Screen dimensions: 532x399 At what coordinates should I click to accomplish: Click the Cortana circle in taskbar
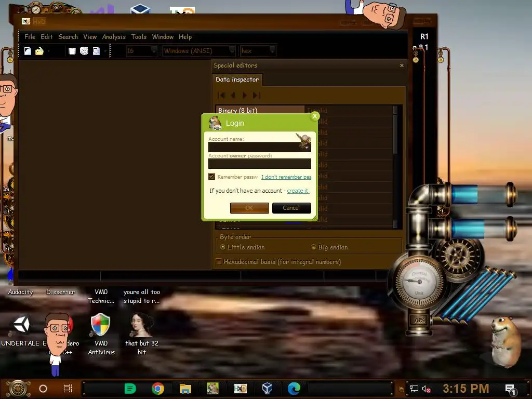click(43, 389)
